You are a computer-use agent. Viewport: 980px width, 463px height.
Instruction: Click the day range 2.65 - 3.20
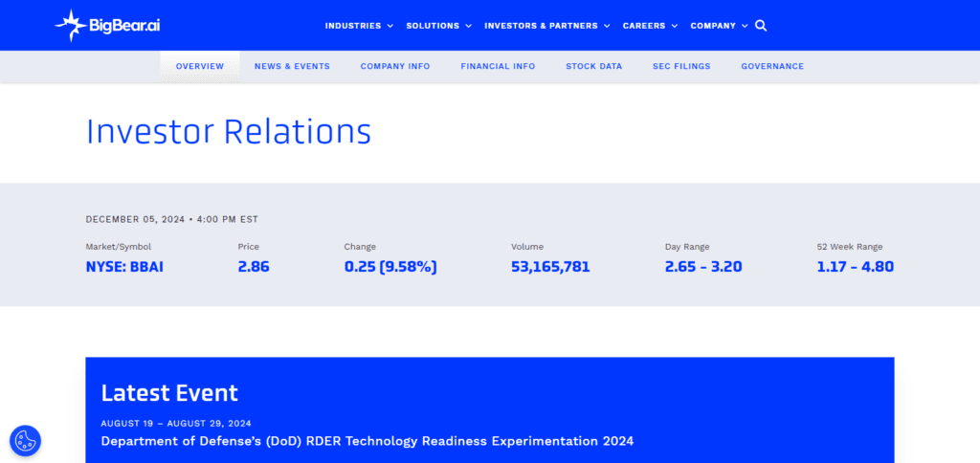point(703,267)
